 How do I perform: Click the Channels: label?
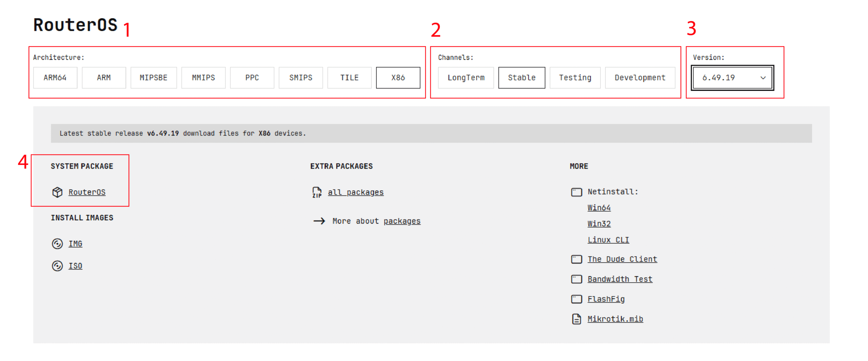[455, 57]
